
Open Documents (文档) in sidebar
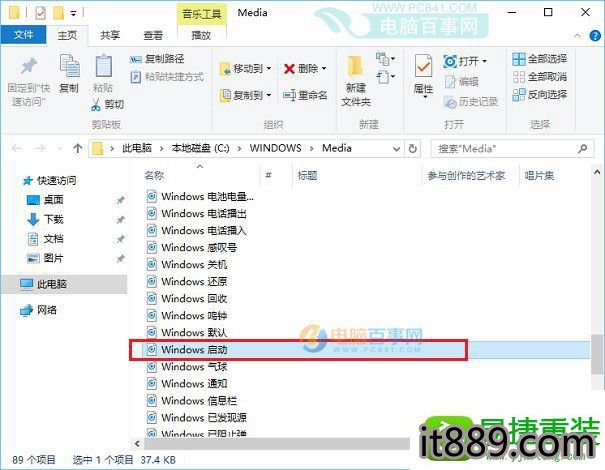(45, 239)
